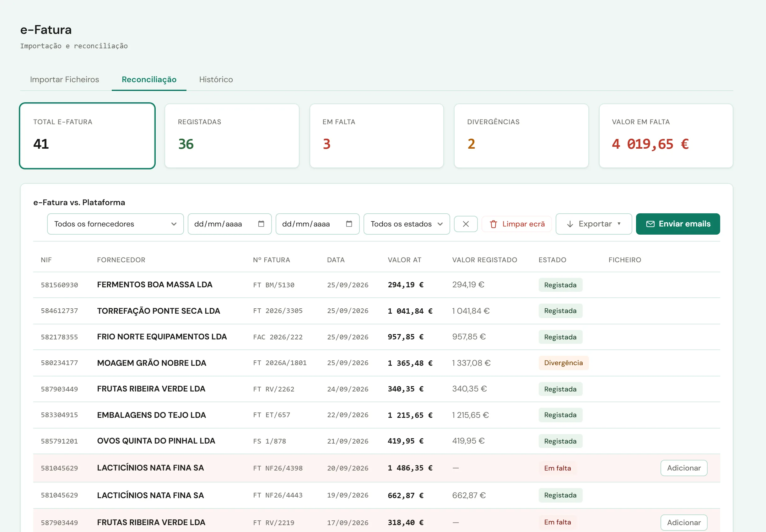Expand the Todos os fornecedores dropdown
This screenshot has width=766, height=532.
tap(116, 224)
